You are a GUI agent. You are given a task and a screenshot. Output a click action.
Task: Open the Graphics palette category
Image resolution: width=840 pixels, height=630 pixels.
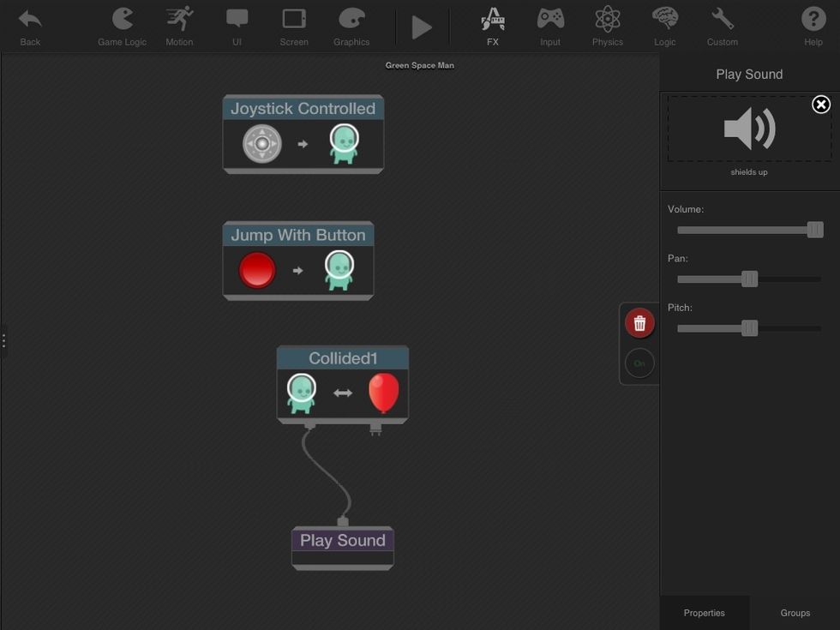click(351, 26)
